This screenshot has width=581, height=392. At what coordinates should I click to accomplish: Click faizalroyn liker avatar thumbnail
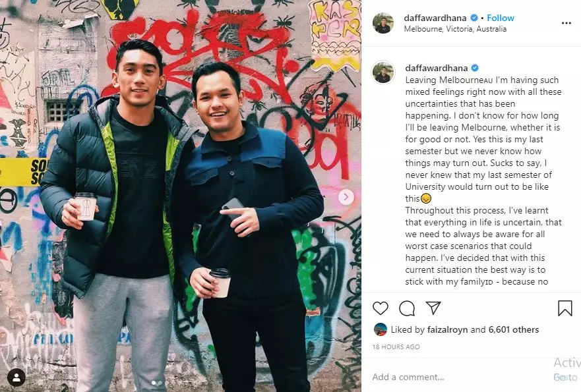(x=380, y=329)
